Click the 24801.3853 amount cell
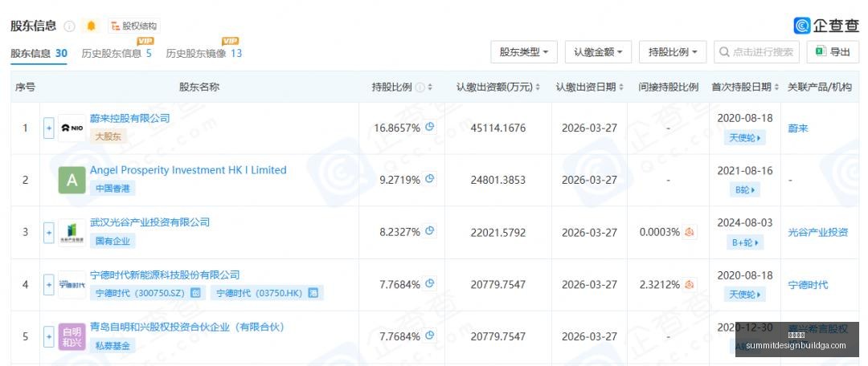 [x=498, y=181]
